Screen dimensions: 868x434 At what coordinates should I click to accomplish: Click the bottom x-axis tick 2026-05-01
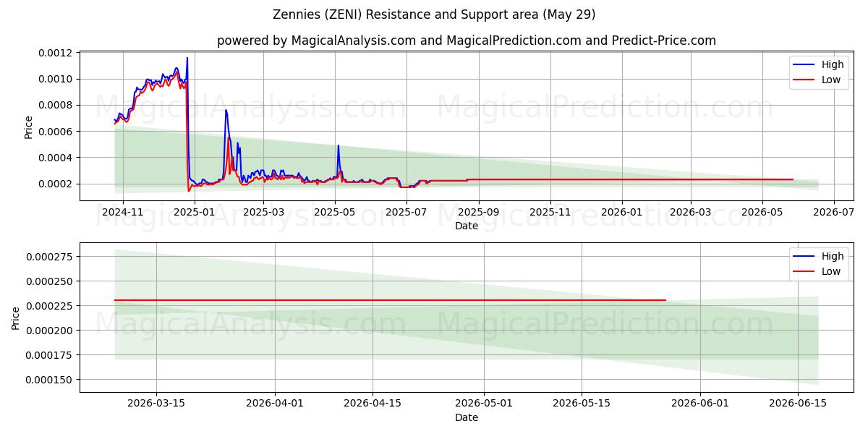[x=485, y=404]
